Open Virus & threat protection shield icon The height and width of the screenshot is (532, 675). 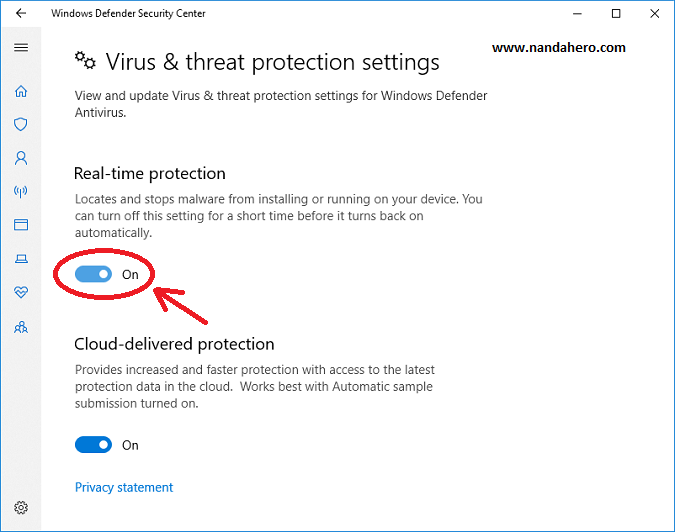(21, 125)
